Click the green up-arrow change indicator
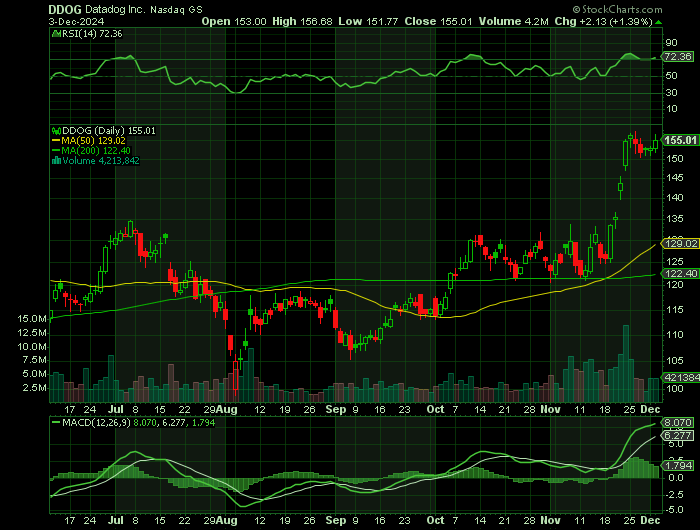Image resolution: width=700 pixels, height=530 pixels. pyautogui.click(x=658, y=22)
